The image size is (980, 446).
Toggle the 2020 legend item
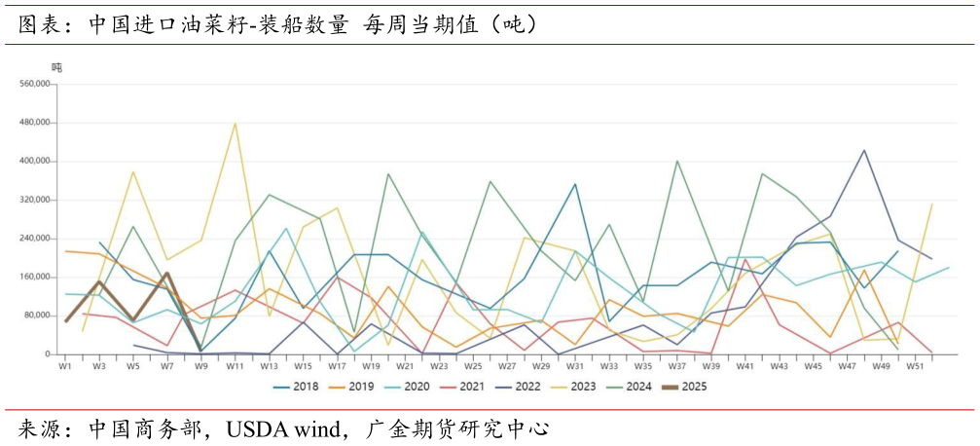(409, 387)
